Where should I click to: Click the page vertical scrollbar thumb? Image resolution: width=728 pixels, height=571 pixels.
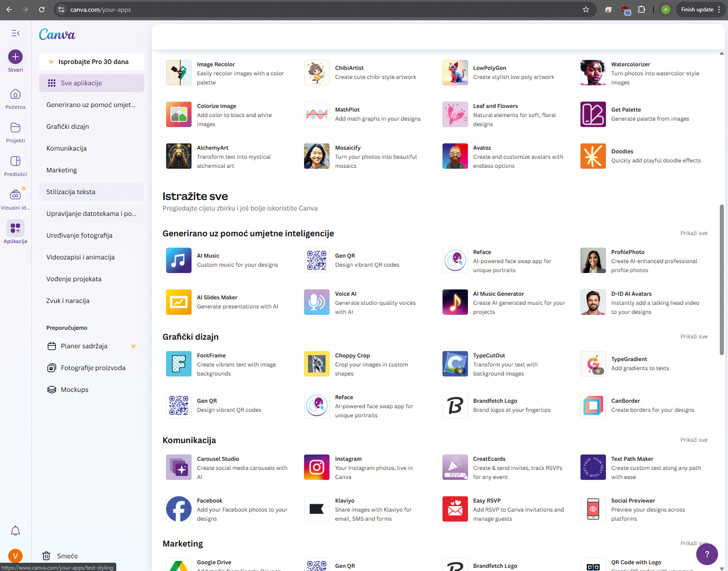point(721,280)
